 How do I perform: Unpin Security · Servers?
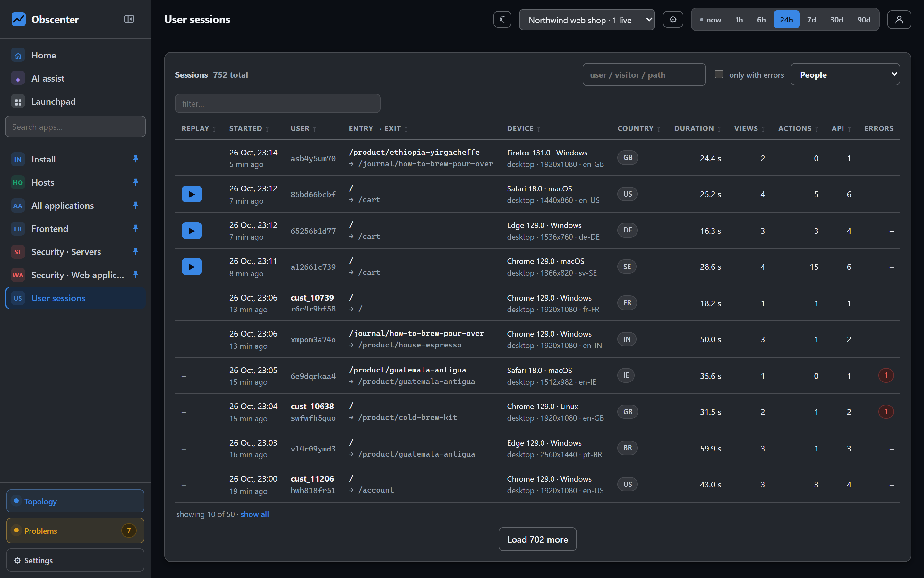point(135,251)
